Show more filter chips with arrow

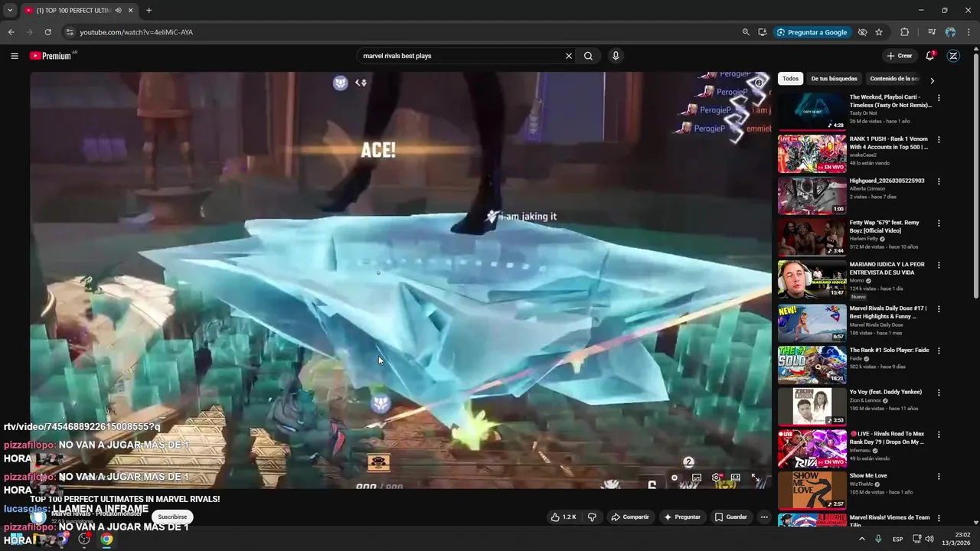(x=932, y=80)
